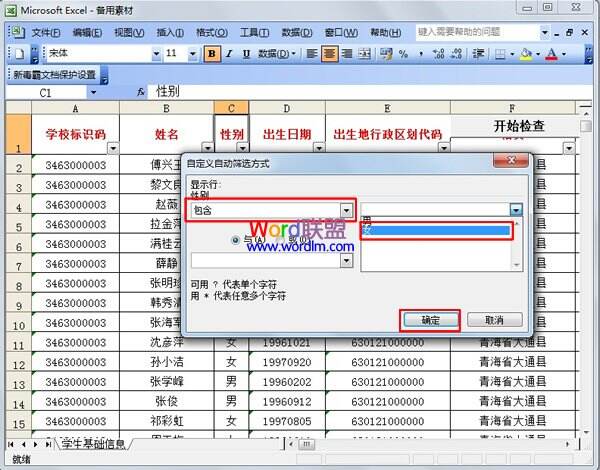Open the Borders dropdown arrow

tap(512, 54)
